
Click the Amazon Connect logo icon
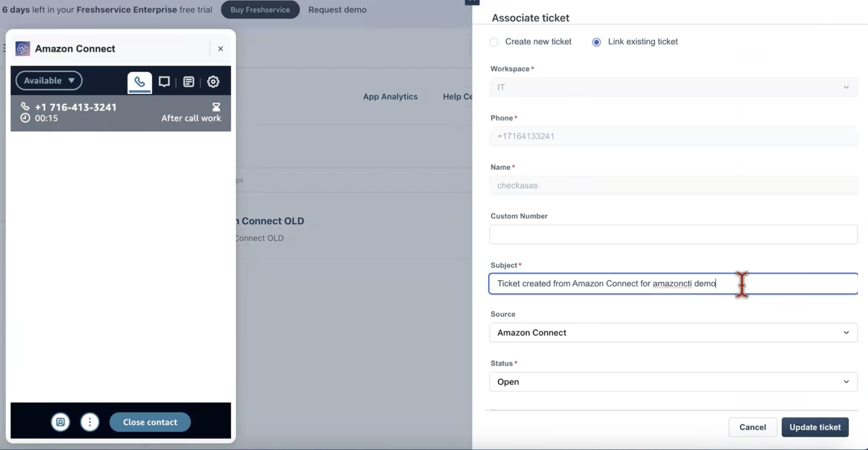[22, 49]
